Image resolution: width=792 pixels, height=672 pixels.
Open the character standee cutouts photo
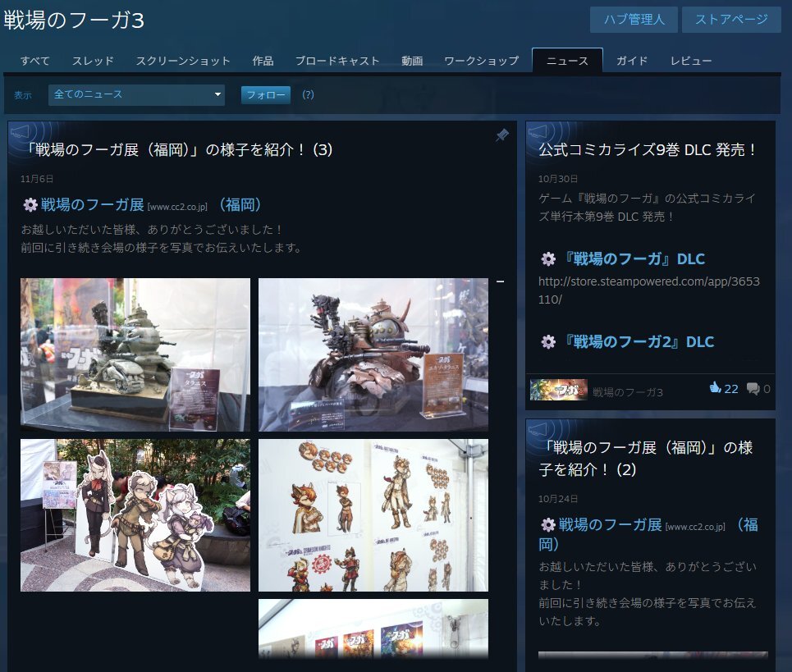click(135, 515)
